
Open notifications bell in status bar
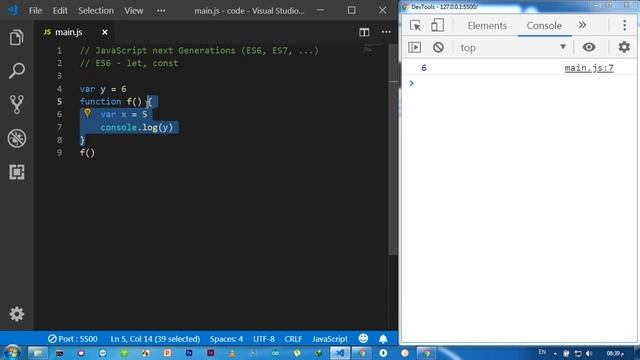383,338
